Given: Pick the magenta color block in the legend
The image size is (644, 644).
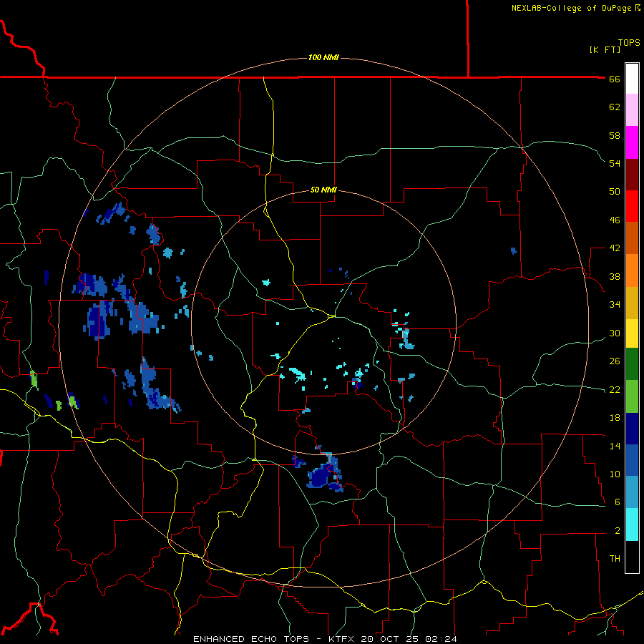Looking at the screenshot, I should pos(632,142).
